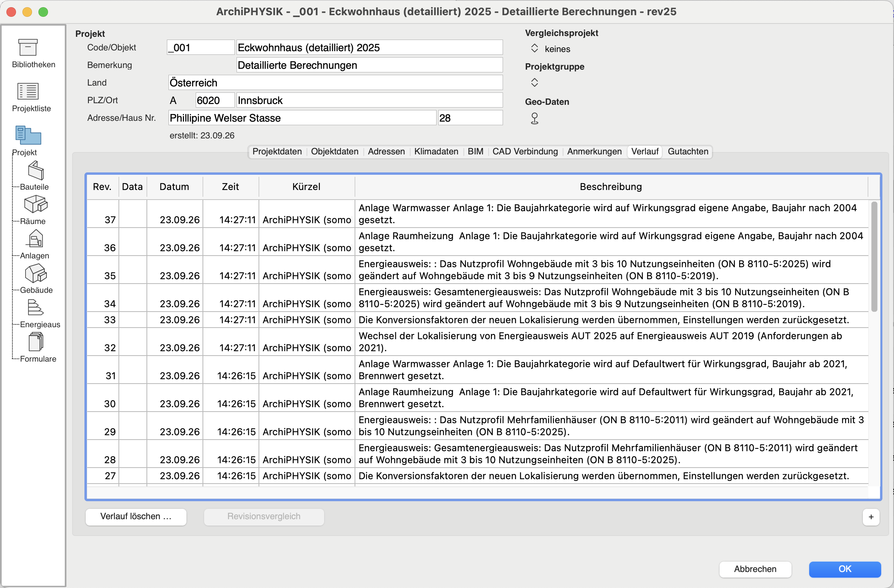Image resolution: width=894 pixels, height=588 pixels.
Task: Open the Bibliotheken sidebar icon
Action: click(28, 48)
